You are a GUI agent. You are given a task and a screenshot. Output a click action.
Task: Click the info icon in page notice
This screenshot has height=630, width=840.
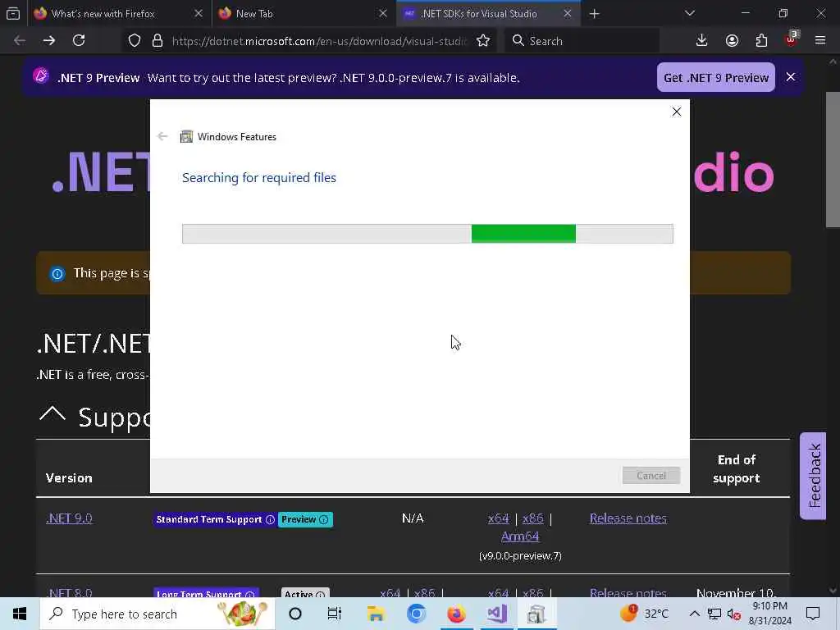(57, 274)
